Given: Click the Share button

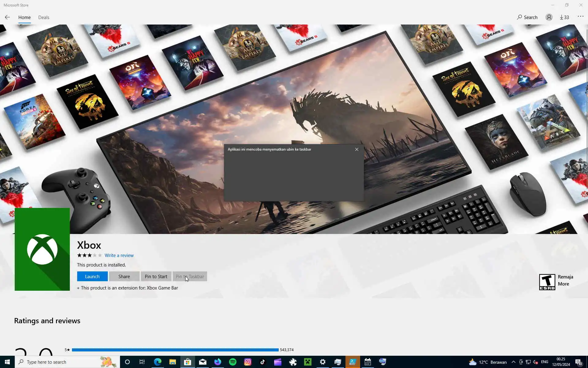Looking at the screenshot, I should pyautogui.click(x=124, y=276).
